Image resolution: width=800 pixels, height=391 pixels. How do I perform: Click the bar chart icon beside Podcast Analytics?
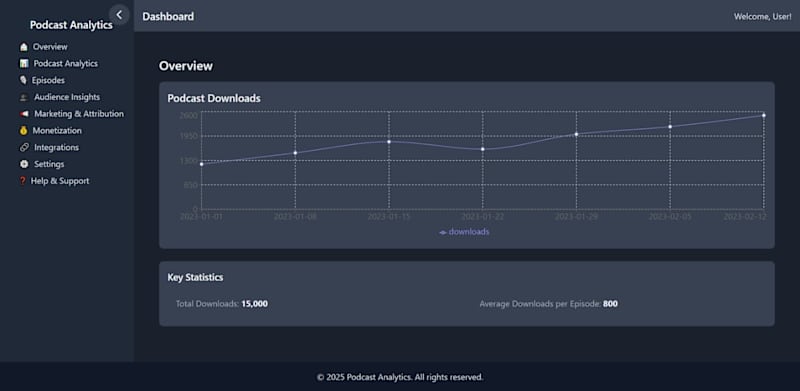(23, 64)
